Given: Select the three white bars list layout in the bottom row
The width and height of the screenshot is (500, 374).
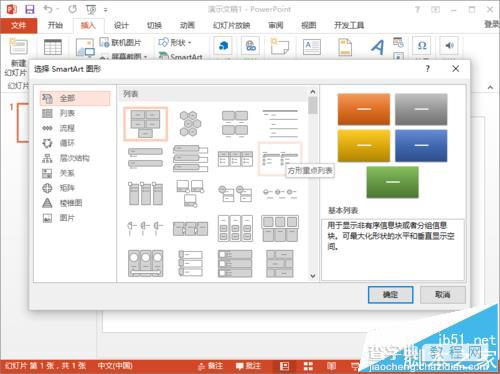Looking at the screenshot, I should pos(190,263).
